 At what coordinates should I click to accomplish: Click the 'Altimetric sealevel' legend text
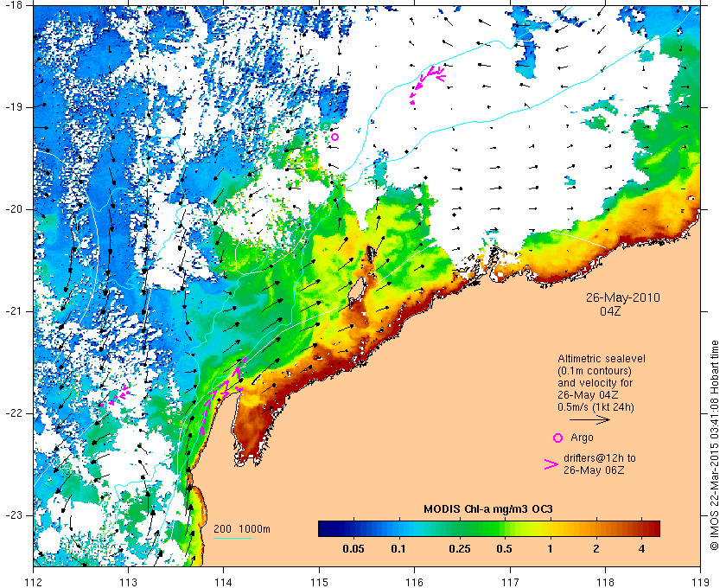click(602, 359)
